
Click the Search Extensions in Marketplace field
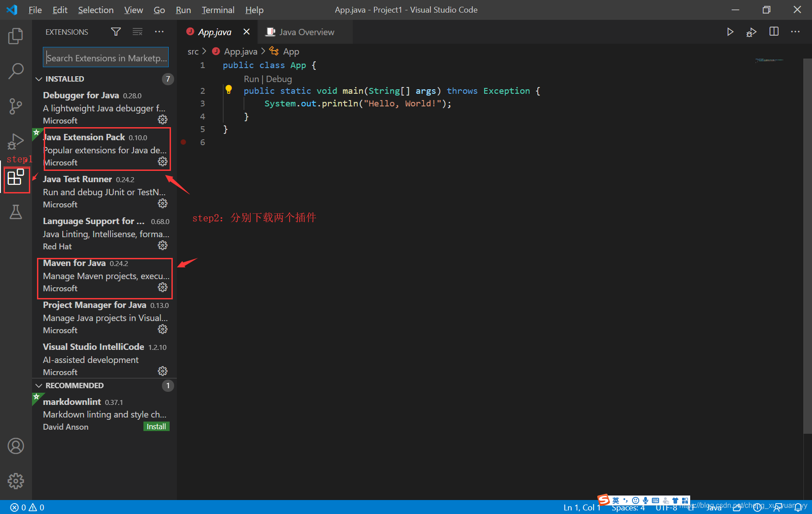tap(105, 57)
